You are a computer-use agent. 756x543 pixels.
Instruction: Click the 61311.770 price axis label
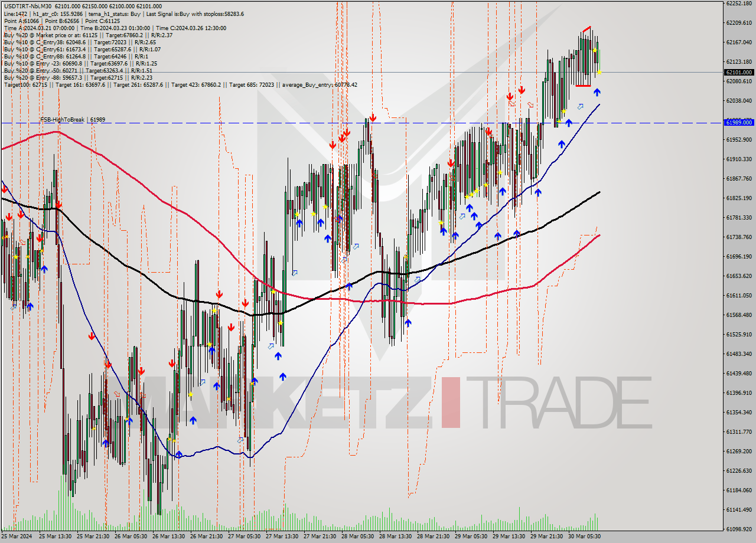coord(739,431)
